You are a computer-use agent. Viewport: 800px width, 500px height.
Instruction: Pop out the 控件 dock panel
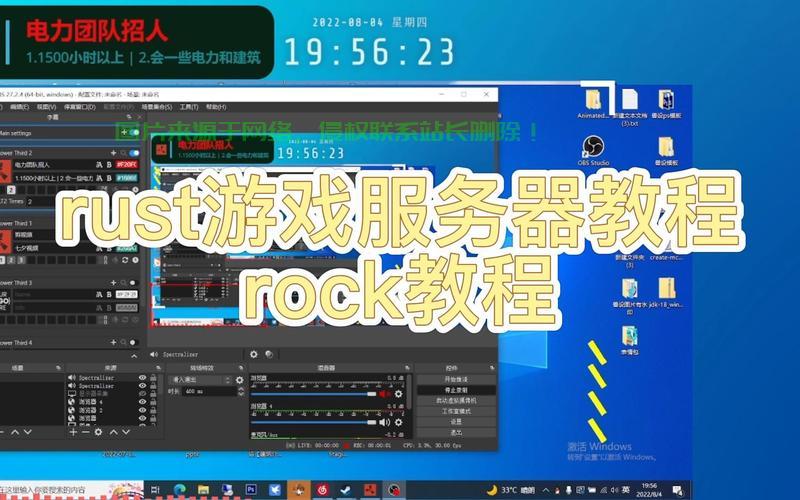click(491, 368)
